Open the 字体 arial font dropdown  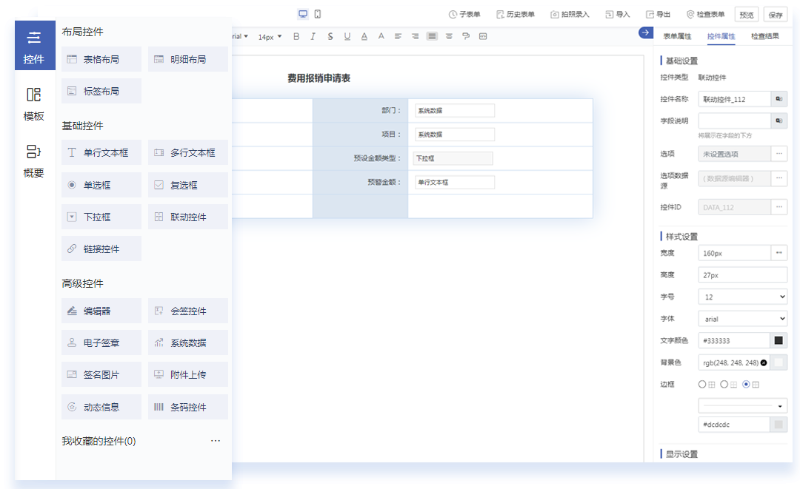742,319
